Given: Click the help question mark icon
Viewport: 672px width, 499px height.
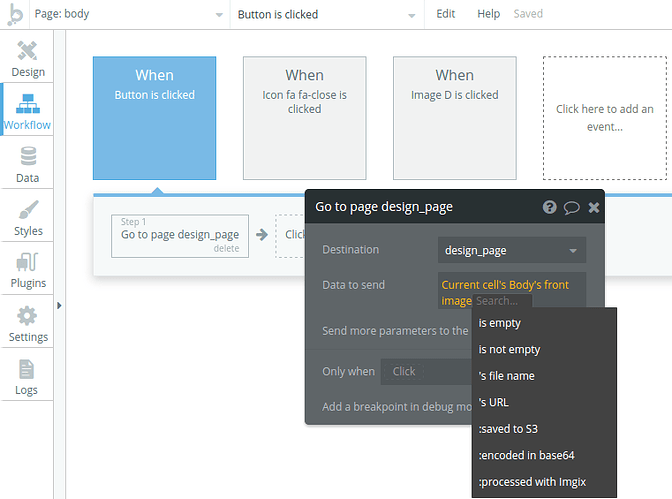Looking at the screenshot, I should pyautogui.click(x=549, y=207).
